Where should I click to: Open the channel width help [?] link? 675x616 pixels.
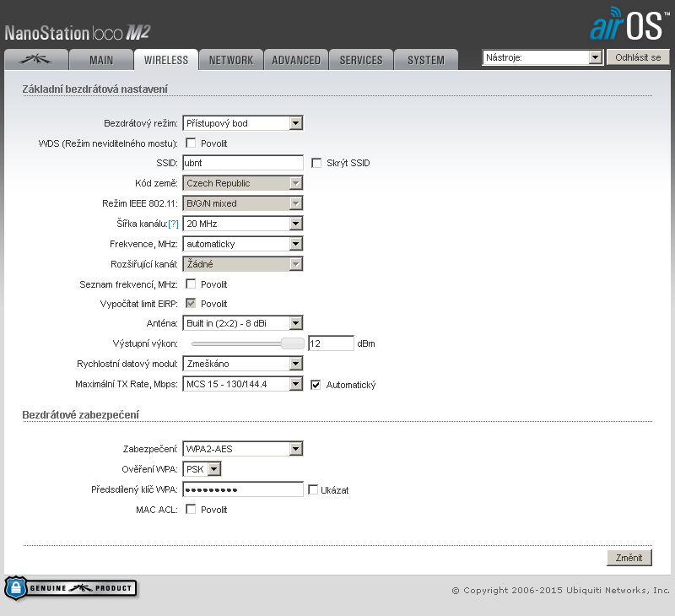point(173,224)
